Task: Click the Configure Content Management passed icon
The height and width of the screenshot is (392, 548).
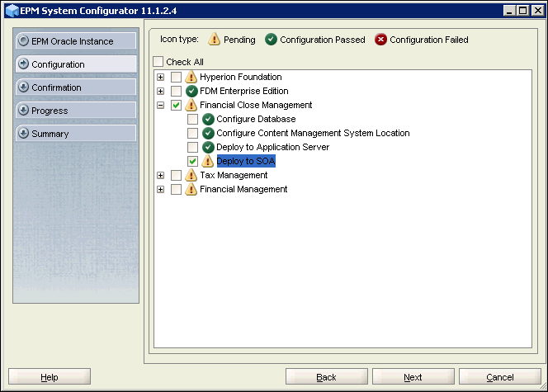Action: click(x=208, y=133)
